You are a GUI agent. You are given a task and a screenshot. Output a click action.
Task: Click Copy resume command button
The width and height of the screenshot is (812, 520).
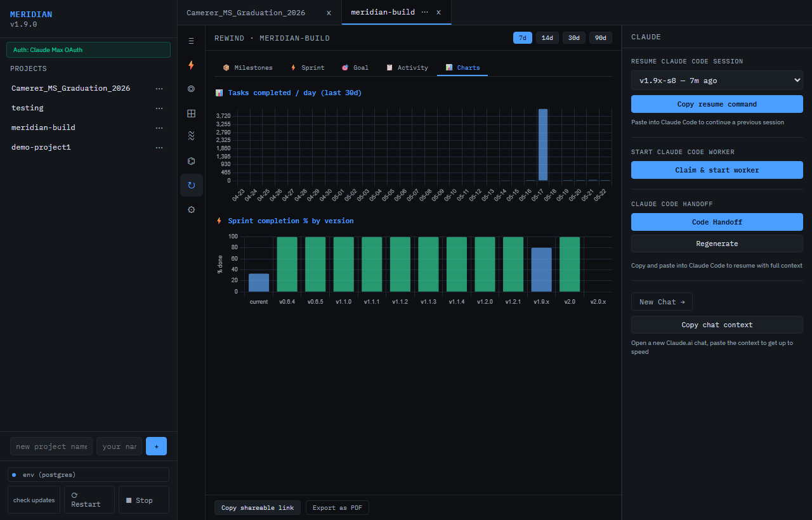point(717,104)
